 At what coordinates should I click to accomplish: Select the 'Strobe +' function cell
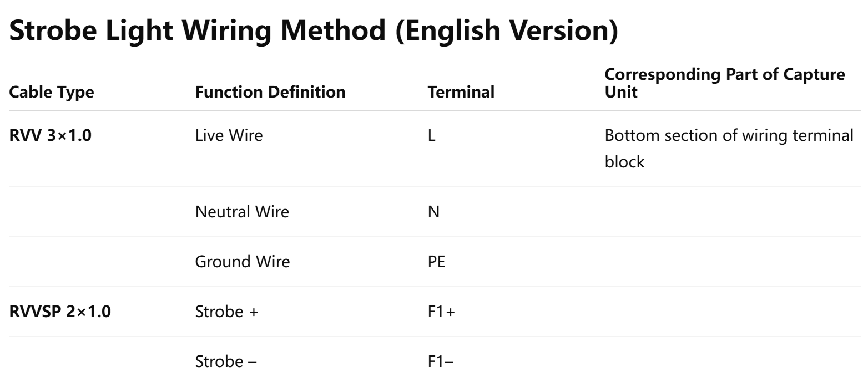tap(226, 312)
